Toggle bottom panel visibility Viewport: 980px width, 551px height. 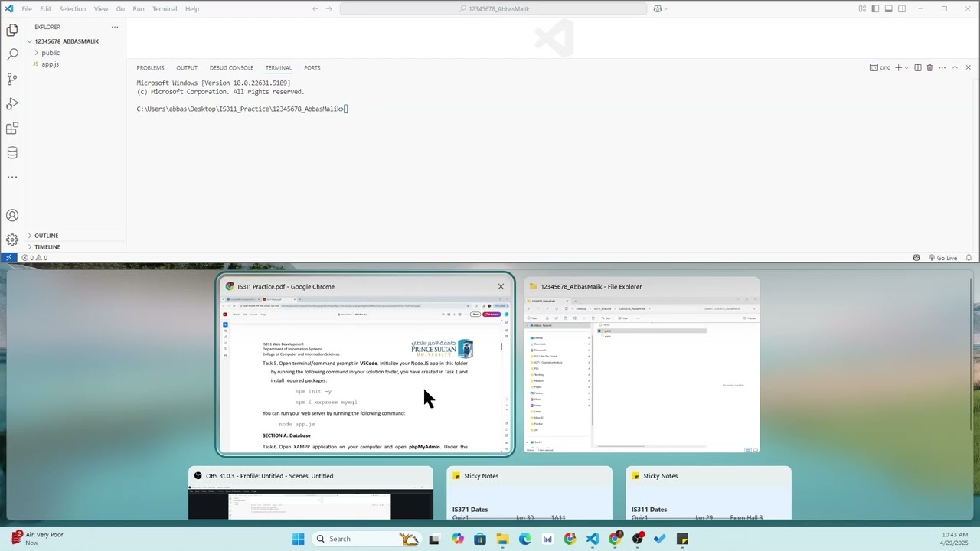click(x=889, y=8)
